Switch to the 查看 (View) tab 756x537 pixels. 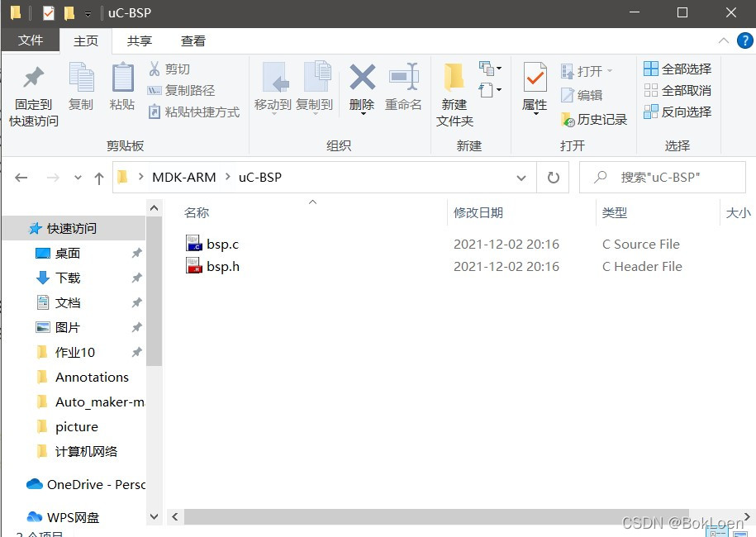pyautogui.click(x=193, y=40)
